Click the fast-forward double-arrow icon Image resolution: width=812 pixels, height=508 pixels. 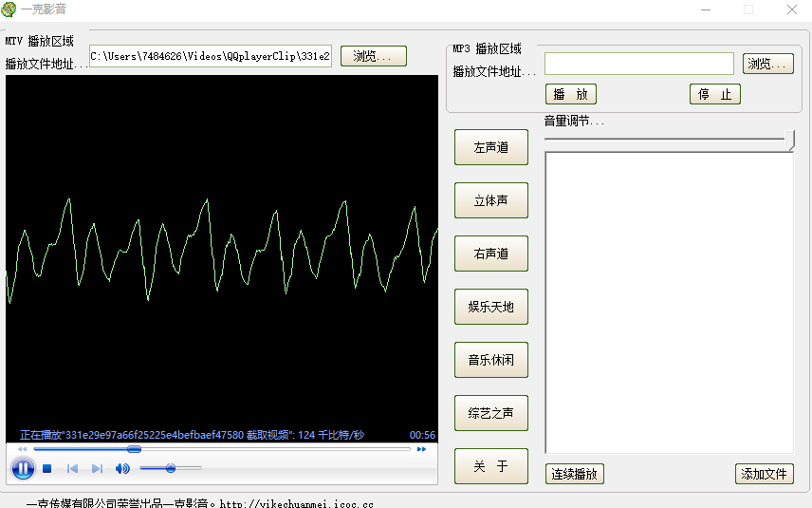tap(421, 449)
